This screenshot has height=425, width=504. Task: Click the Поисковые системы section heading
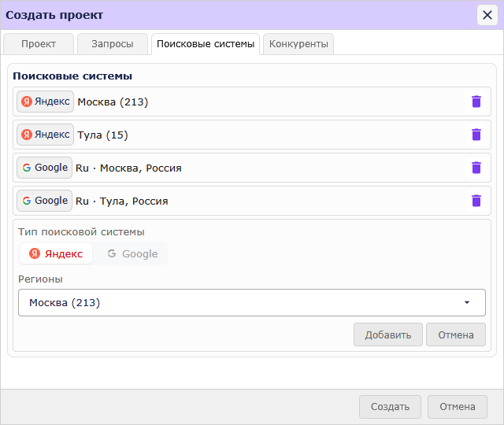click(72, 76)
